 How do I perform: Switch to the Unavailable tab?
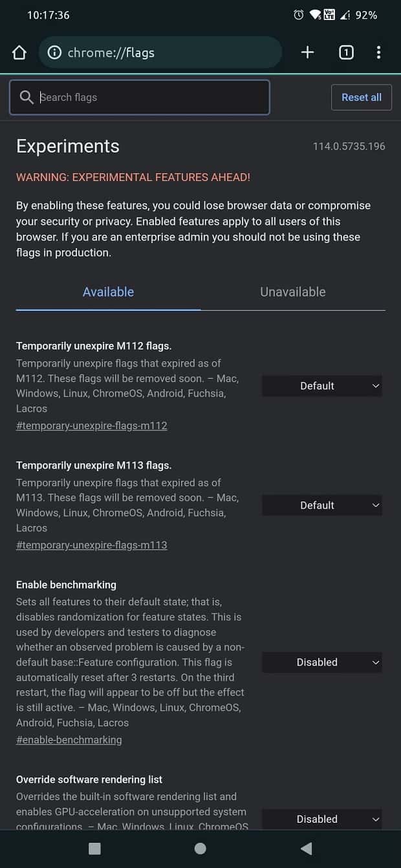[x=293, y=292]
